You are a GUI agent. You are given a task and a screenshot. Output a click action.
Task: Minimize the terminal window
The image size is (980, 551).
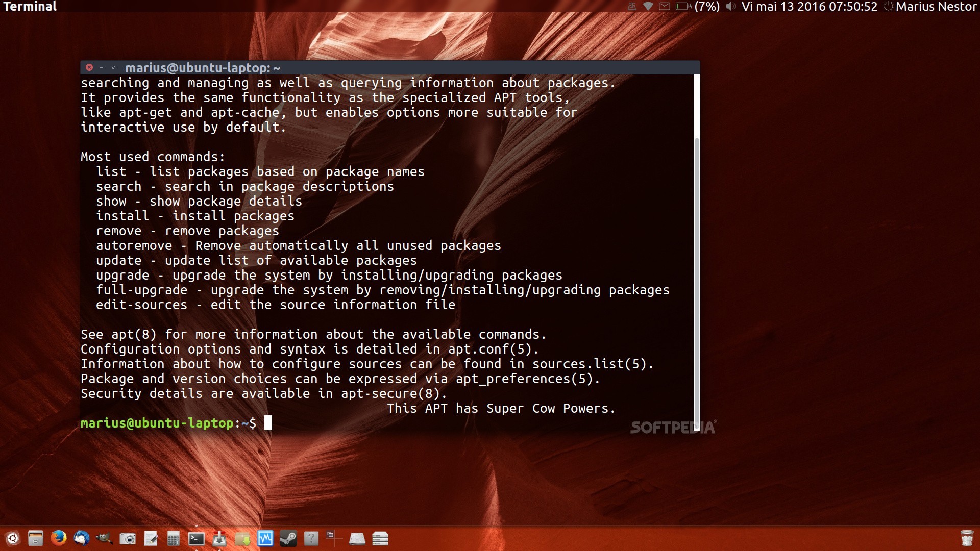pyautogui.click(x=102, y=67)
